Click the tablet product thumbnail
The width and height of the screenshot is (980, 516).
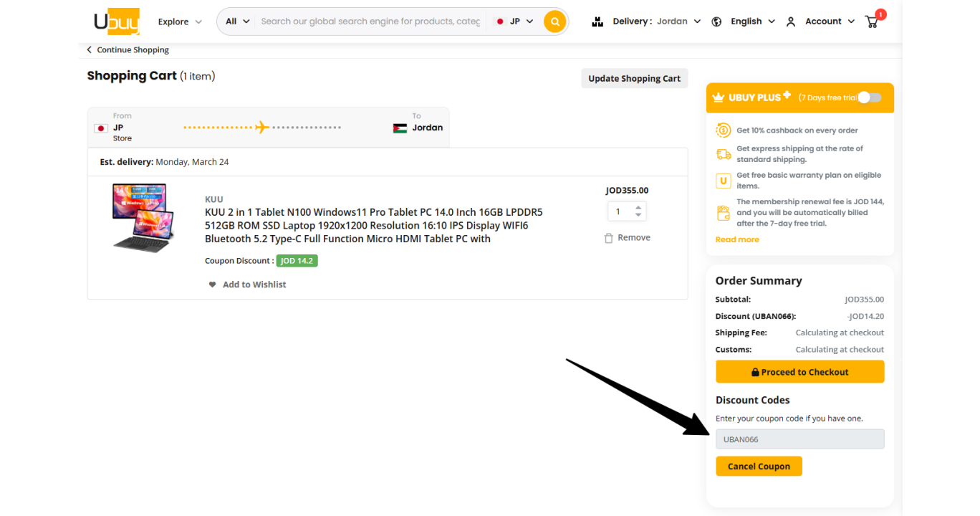tap(143, 218)
